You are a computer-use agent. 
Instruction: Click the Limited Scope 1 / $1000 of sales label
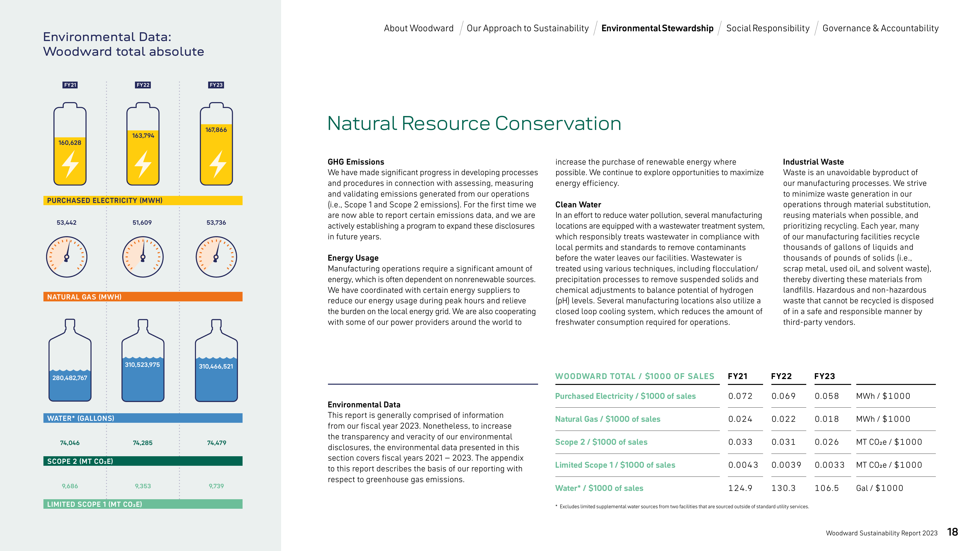click(615, 465)
